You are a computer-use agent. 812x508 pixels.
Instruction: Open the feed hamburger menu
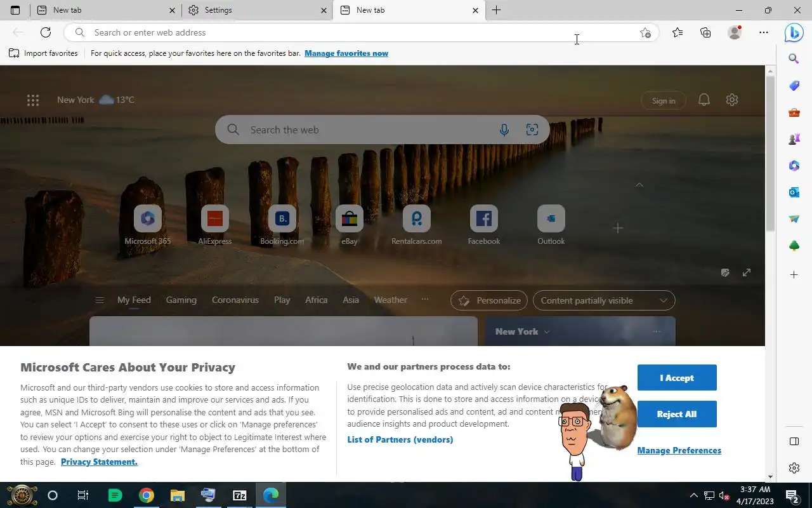click(99, 300)
